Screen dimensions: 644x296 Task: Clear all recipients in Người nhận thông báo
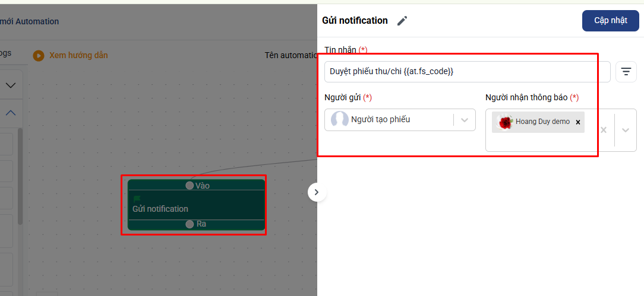pyautogui.click(x=603, y=130)
